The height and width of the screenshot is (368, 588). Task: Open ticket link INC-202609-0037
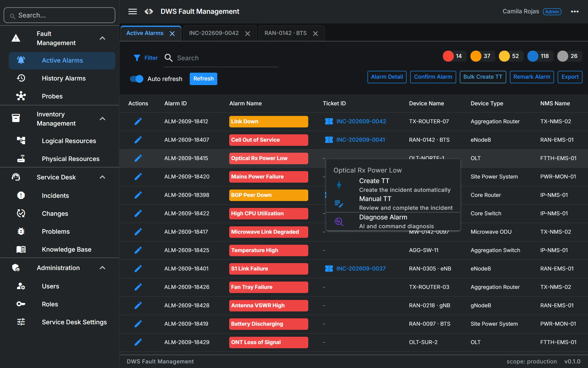[x=361, y=268]
